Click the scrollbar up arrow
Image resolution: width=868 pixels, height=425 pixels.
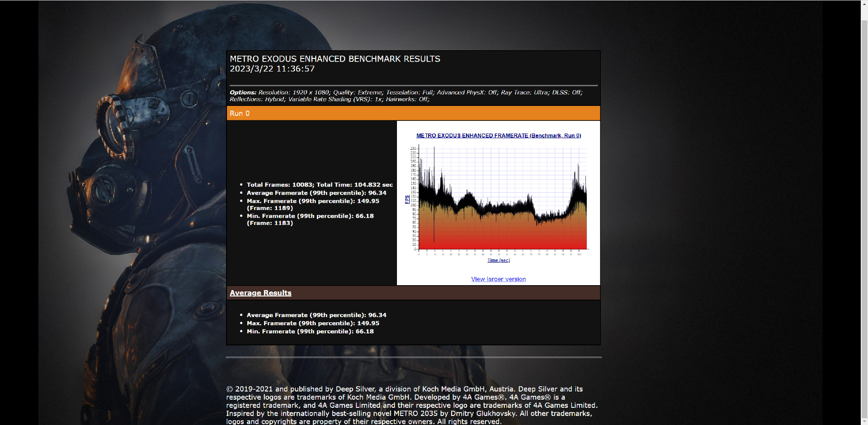coord(864,4)
